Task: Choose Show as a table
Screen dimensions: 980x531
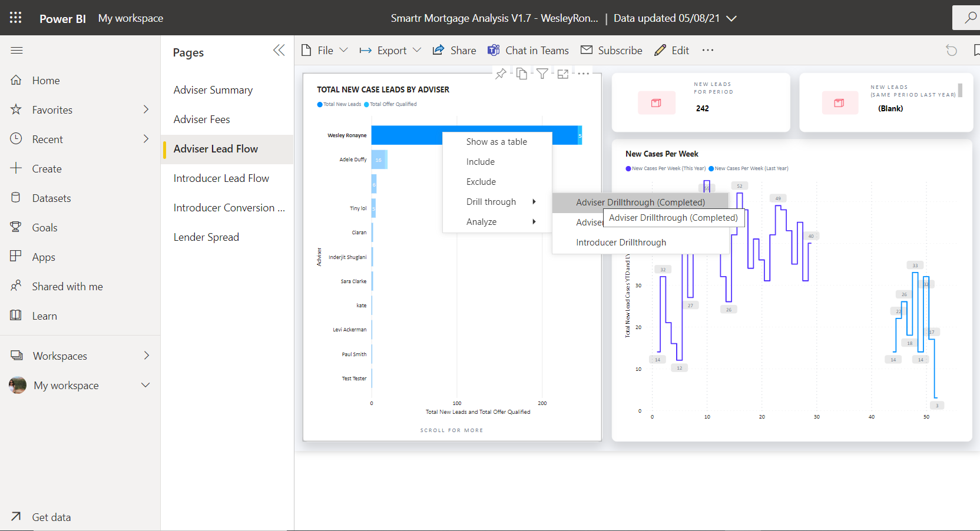Action: (497, 142)
